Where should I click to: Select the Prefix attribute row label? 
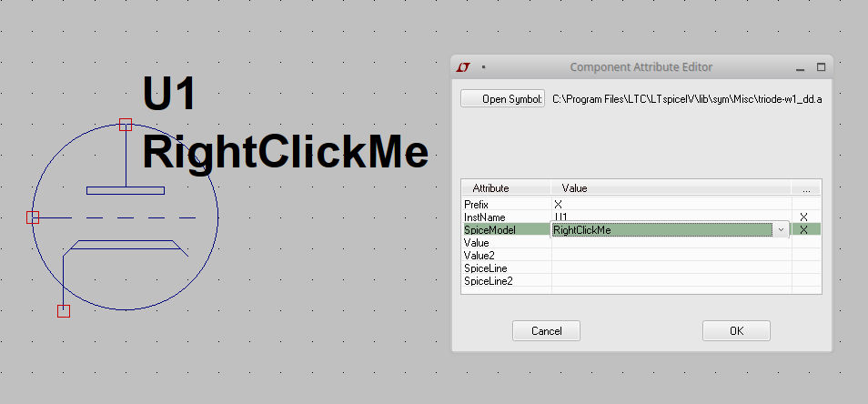point(476,204)
